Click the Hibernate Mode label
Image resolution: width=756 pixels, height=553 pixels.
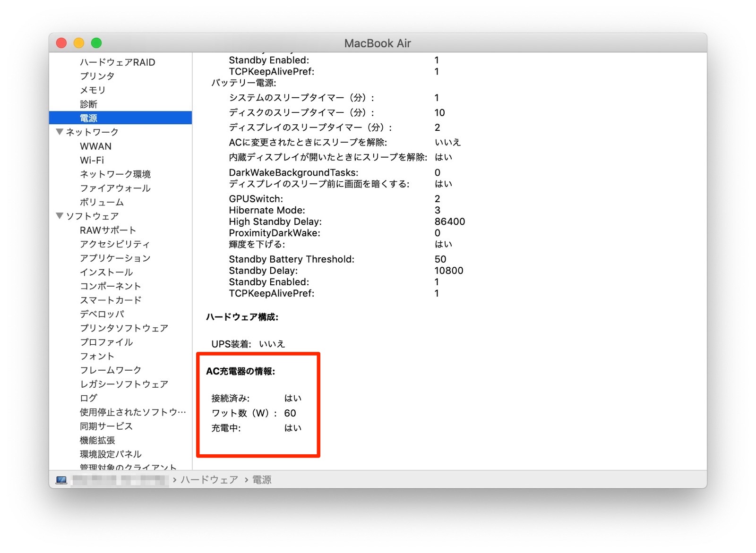coord(267,210)
